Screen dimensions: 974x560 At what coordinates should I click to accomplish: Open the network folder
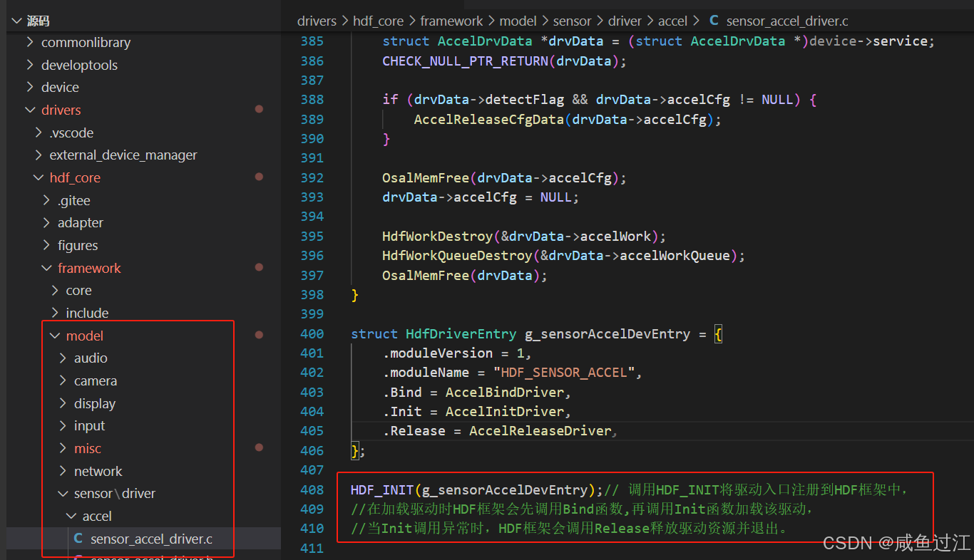tap(98, 470)
